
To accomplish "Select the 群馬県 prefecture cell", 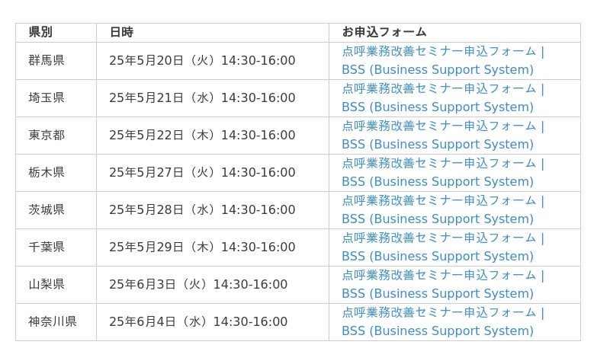I will coord(56,61).
